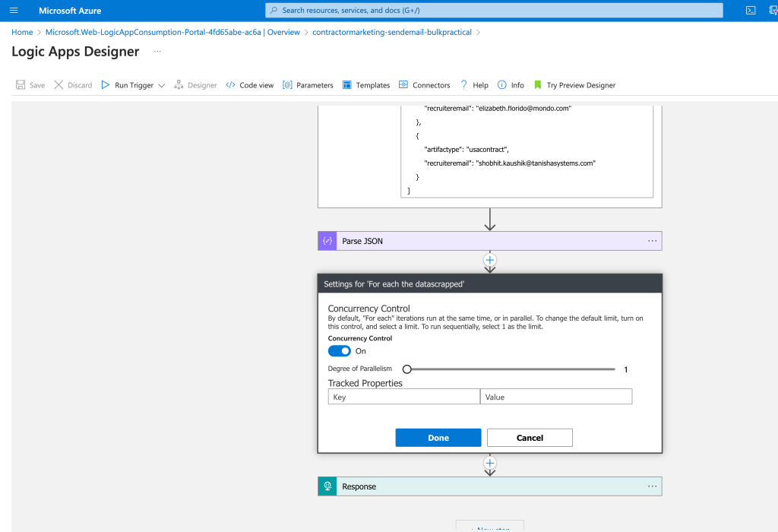Screen dimensions: 778x532
Task: Open the contractormarketing-sendemail-bulkpractical breadcrumb
Action: click(392, 32)
